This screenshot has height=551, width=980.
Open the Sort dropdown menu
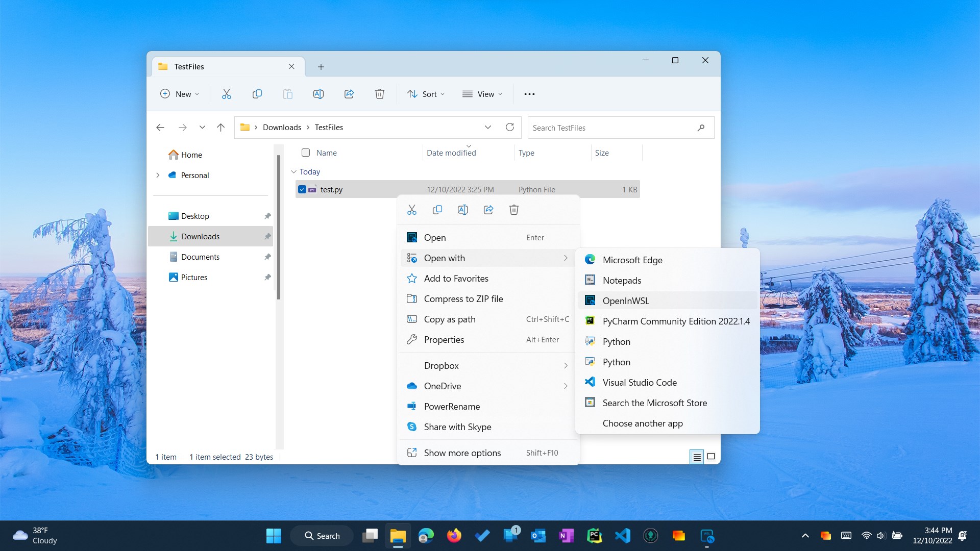tap(426, 94)
